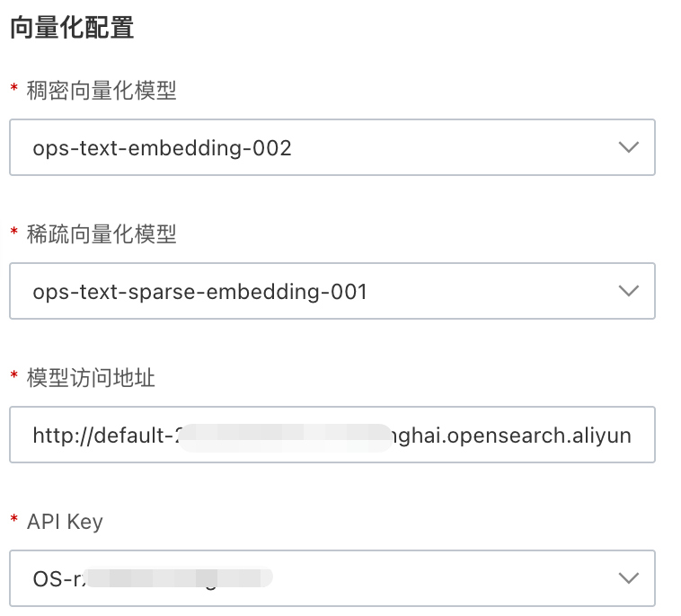Click chevron arrow beside ops-text-embedding-002
The height and width of the screenshot is (616, 681).
point(628,147)
